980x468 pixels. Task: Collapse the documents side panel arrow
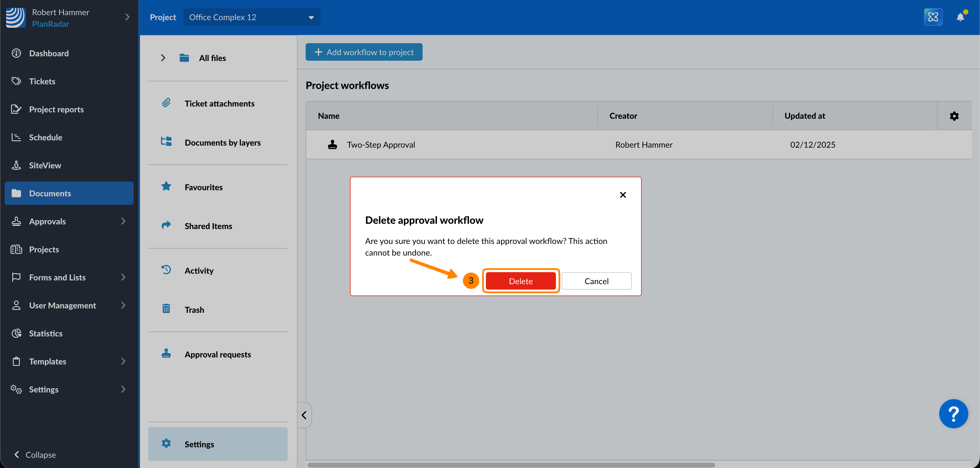(x=304, y=415)
